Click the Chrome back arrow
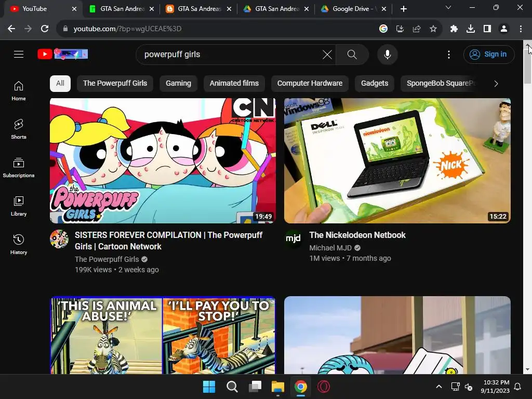Screen dimensions: 532x399 click(x=11, y=29)
